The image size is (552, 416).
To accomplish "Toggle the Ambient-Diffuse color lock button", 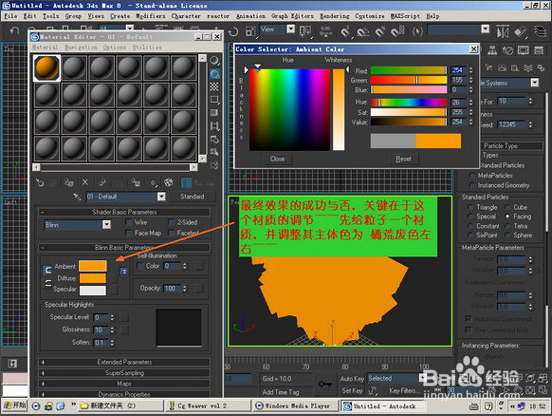I will pyautogui.click(x=47, y=270).
